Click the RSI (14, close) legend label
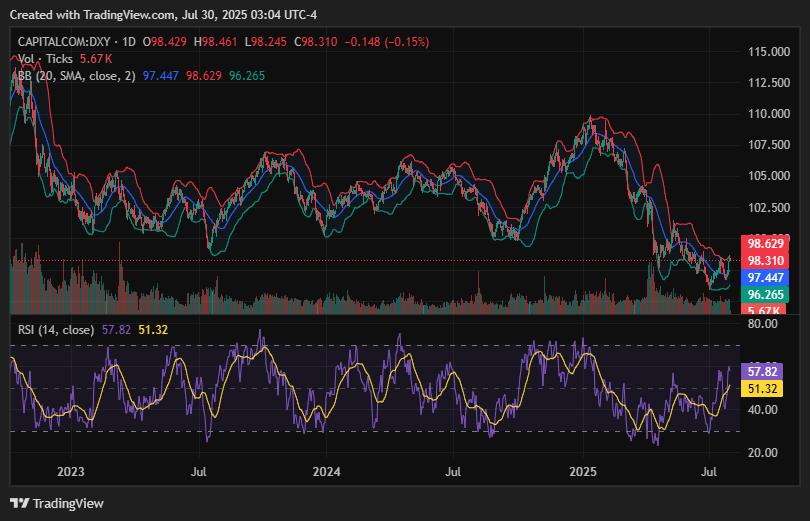Screen dimensions: 810x521 56,329
